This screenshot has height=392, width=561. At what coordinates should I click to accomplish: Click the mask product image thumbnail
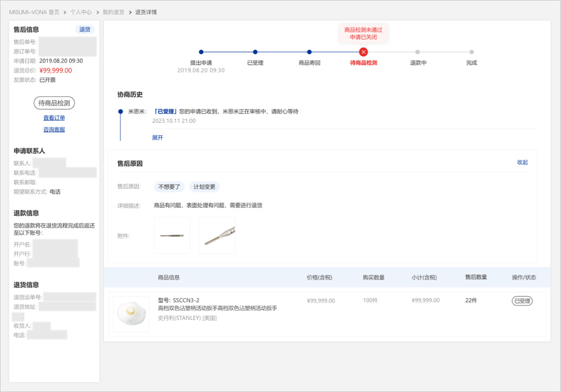[x=131, y=314]
